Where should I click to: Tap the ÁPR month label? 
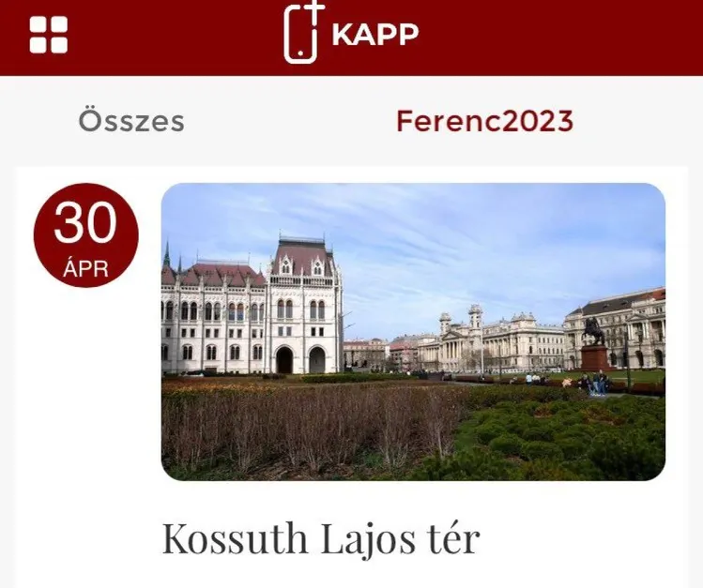click(x=85, y=269)
